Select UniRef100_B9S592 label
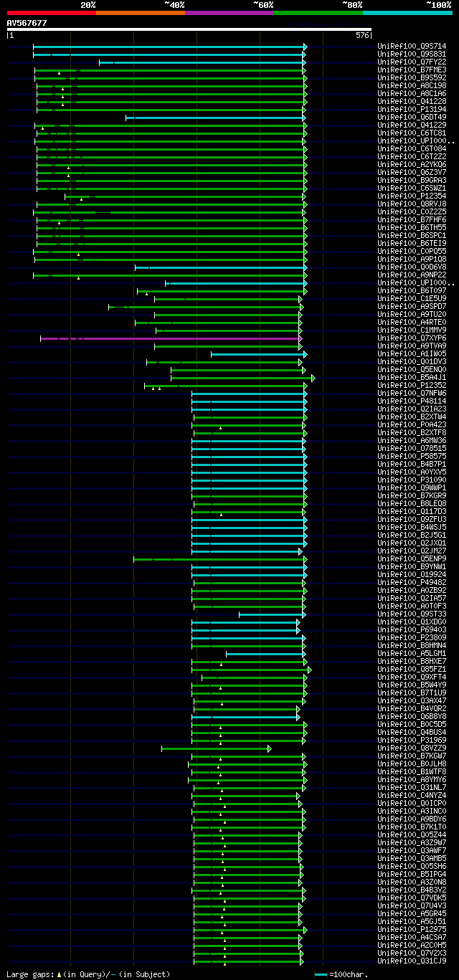 [x=411, y=78]
